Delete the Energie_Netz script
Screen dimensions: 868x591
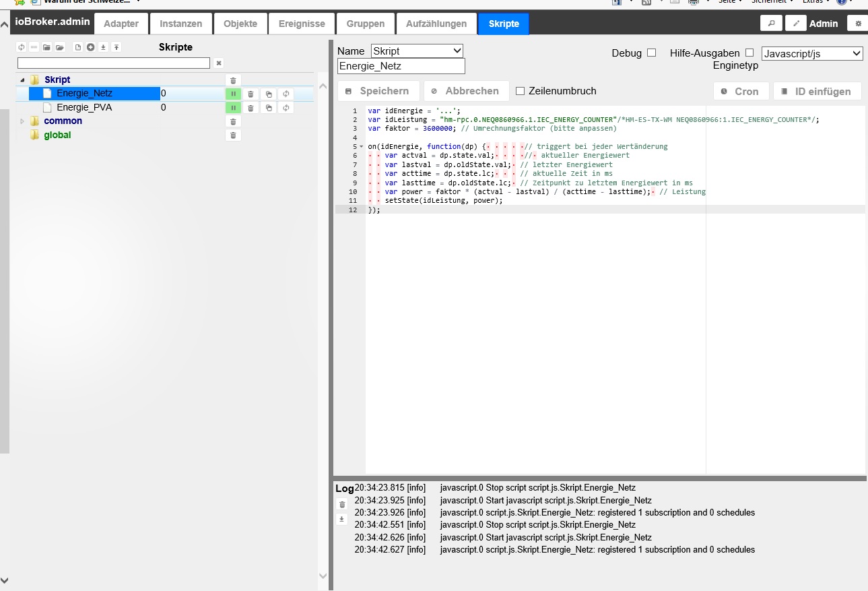(x=251, y=94)
